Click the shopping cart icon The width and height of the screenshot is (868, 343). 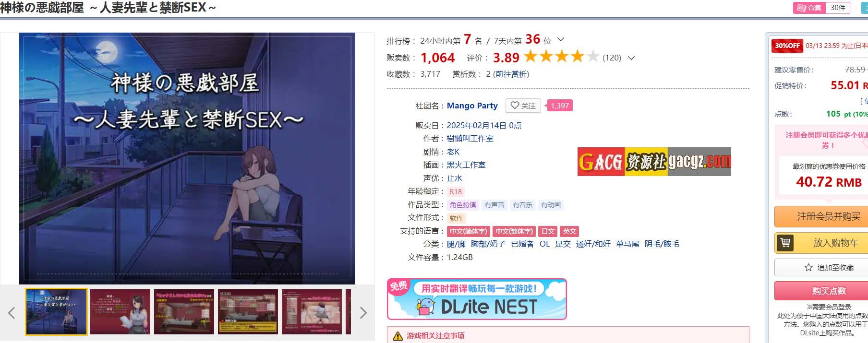pyautogui.click(x=785, y=243)
